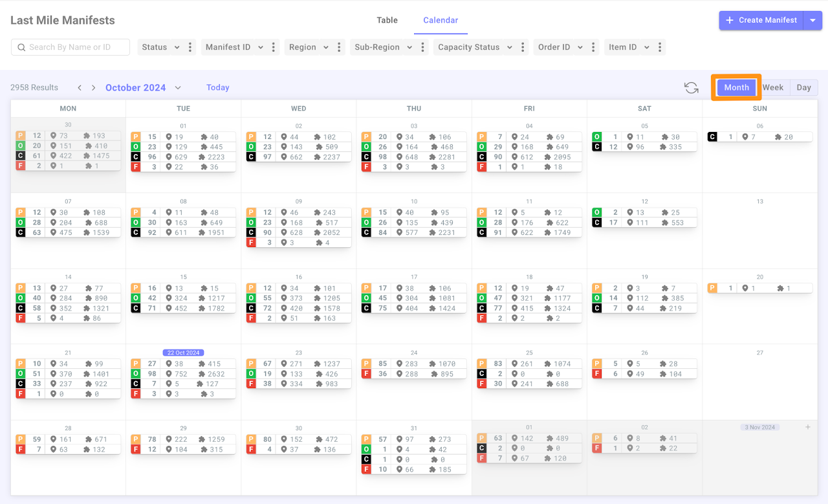828x504 pixels.
Task: Switch to Month view
Action: click(x=736, y=87)
